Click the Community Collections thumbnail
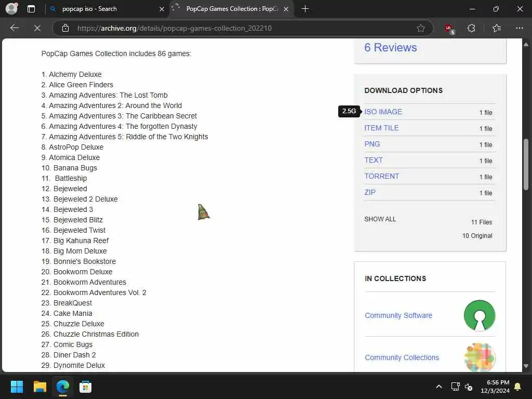Viewport: 532px width, 399px height. click(x=480, y=357)
